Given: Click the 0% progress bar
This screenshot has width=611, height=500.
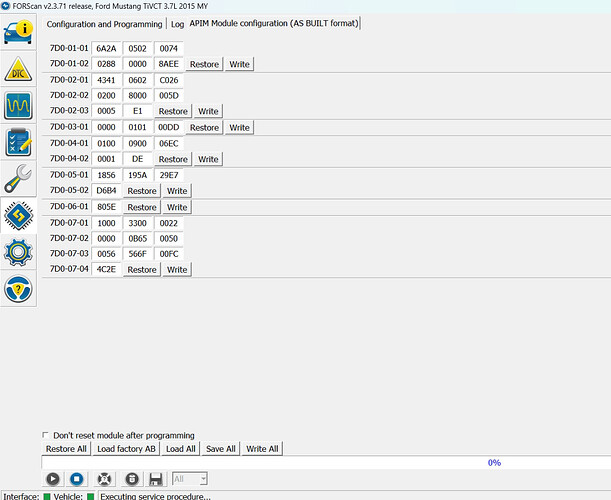Looking at the screenshot, I should coord(326,463).
